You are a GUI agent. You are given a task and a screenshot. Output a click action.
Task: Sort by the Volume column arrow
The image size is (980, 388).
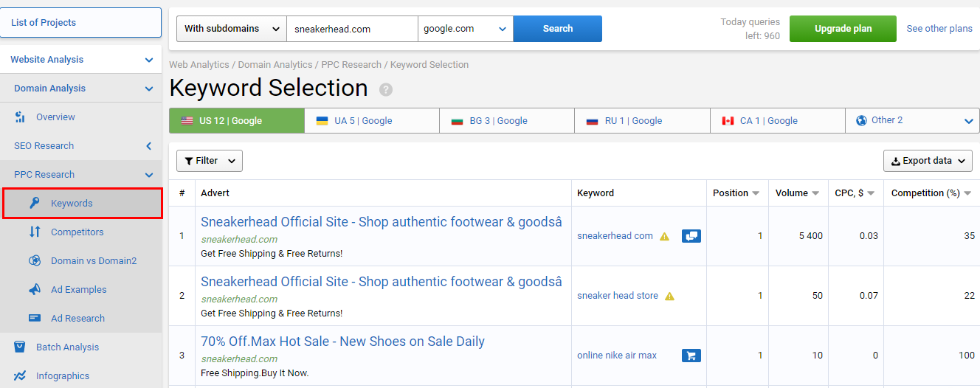click(815, 193)
